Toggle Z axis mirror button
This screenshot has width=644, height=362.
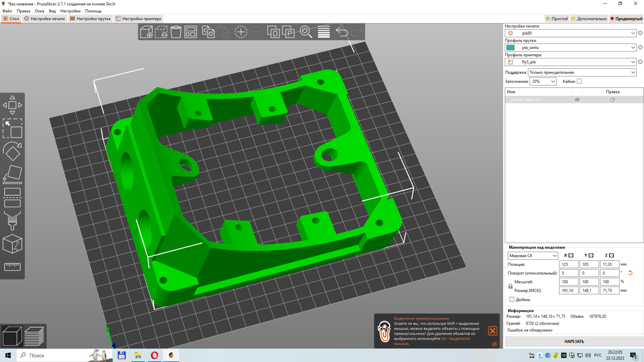[611, 255]
